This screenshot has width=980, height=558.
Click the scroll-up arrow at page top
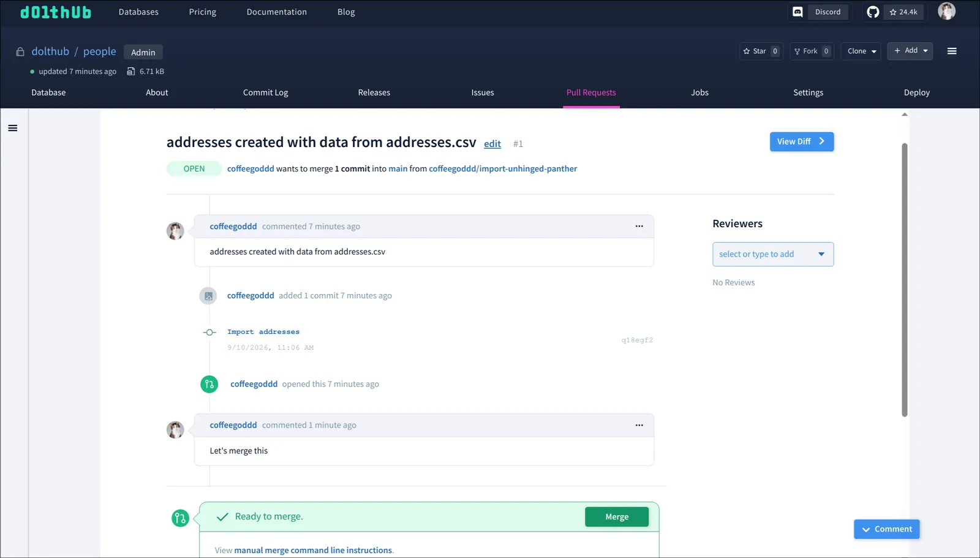tap(905, 115)
